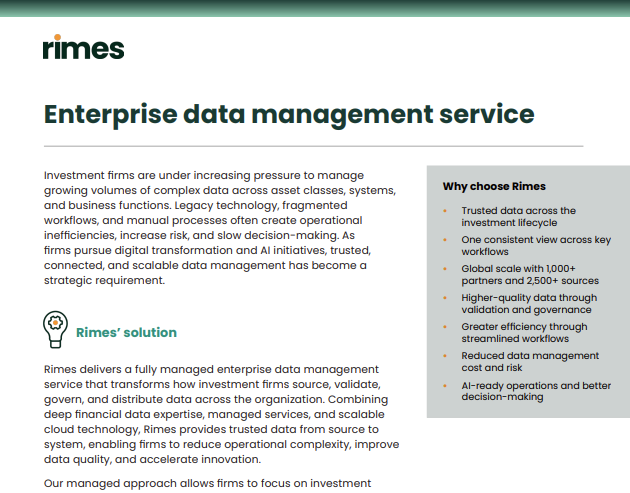The image size is (630, 493).
Task: Click the 'Rimes delivers a fully managed' paragraph
Action: pyautogui.click(x=221, y=414)
